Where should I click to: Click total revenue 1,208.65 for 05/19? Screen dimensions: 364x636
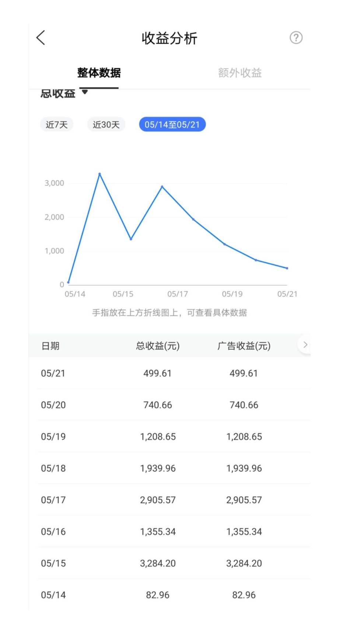pos(158,437)
